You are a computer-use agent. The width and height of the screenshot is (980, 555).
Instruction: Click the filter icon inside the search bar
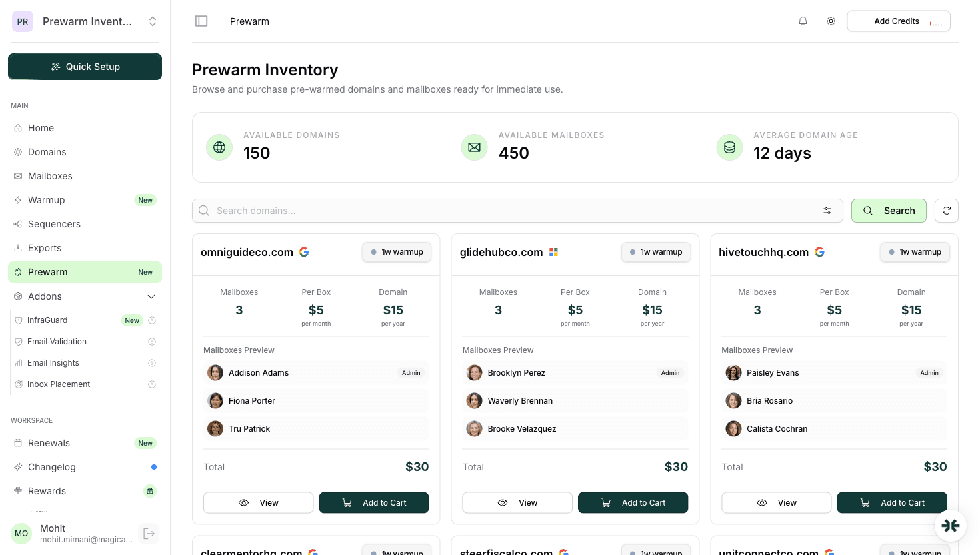[827, 211]
